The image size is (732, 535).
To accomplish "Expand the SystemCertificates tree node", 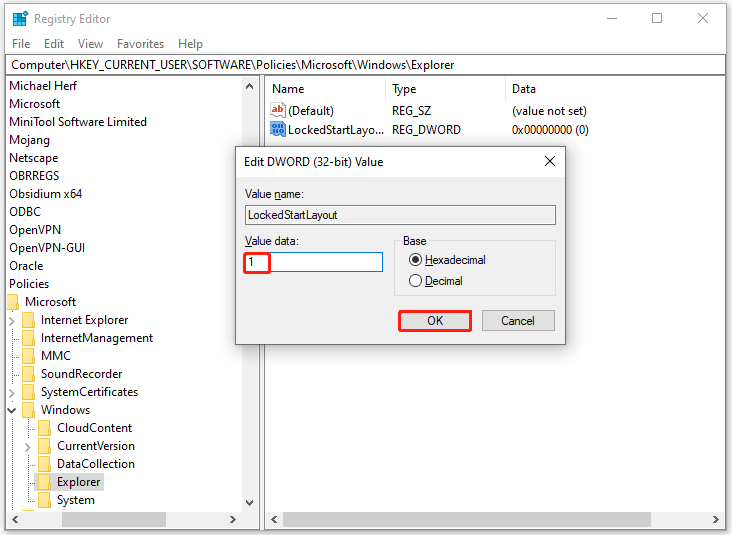I will tap(12, 393).
